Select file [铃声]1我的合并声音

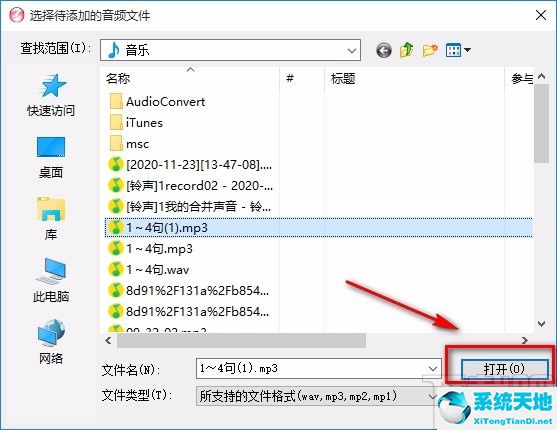click(x=190, y=207)
